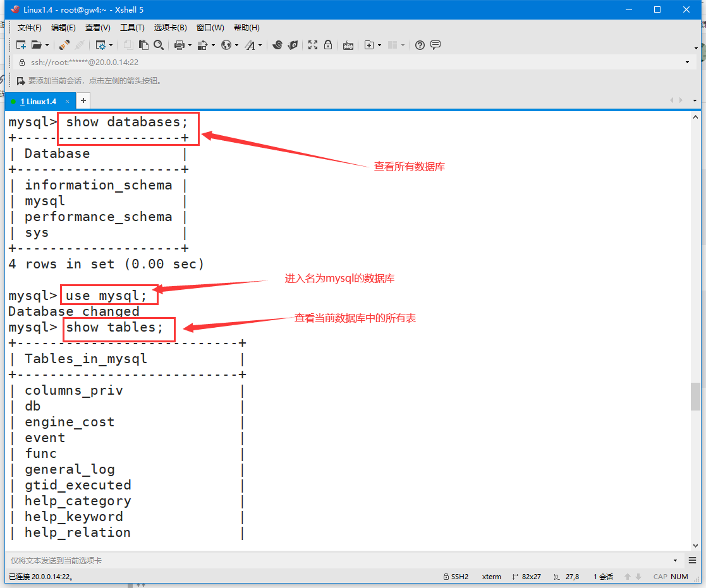Click the keyboard mapping icon
This screenshot has height=588, width=706.
[348, 45]
